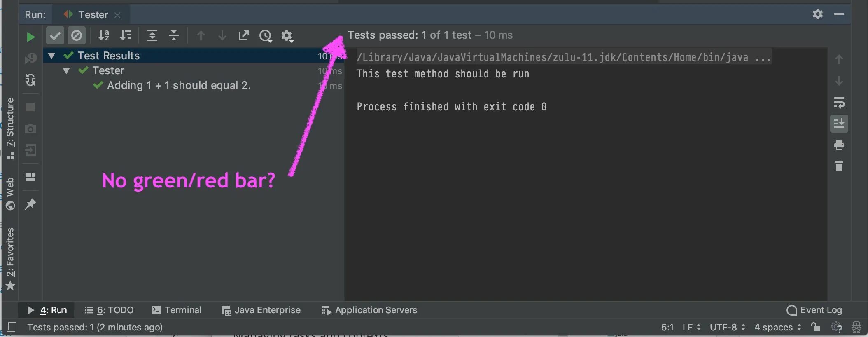Clear console with trash icon
The height and width of the screenshot is (337, 868).
839,166
